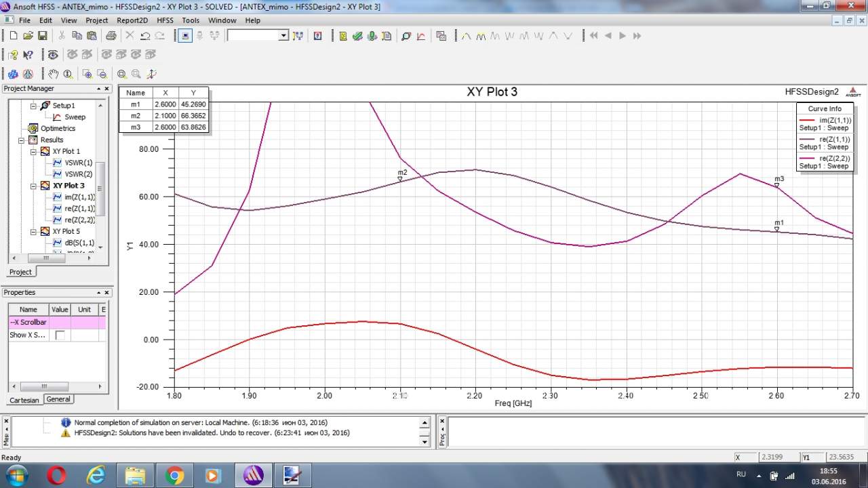The height and width of the screenshot is (488, 868).
Task: Open the empty toolbar combo box dropdown
Action: click(283, 36)
